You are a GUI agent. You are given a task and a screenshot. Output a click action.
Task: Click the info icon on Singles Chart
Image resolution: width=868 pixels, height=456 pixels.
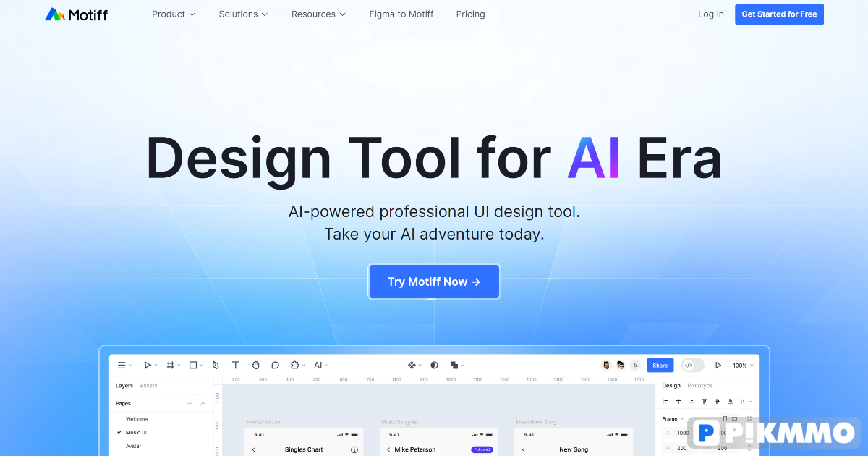pos(354,449)
